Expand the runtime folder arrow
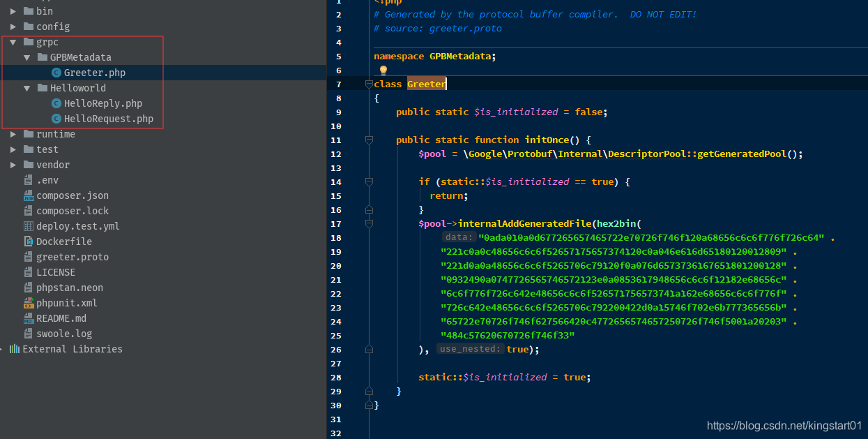This screenshot has height=439, width=868. coord(13,134)
